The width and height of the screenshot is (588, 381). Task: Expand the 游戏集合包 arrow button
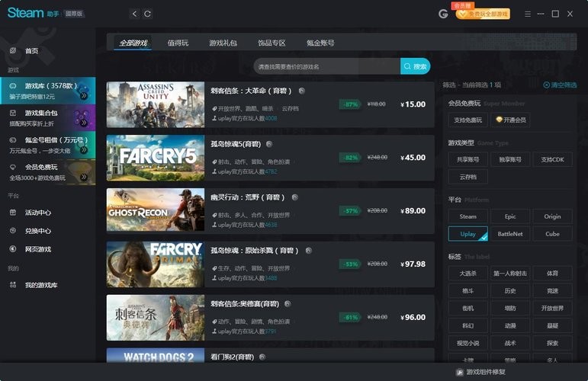pyautogui.click(x=84, y=123)
